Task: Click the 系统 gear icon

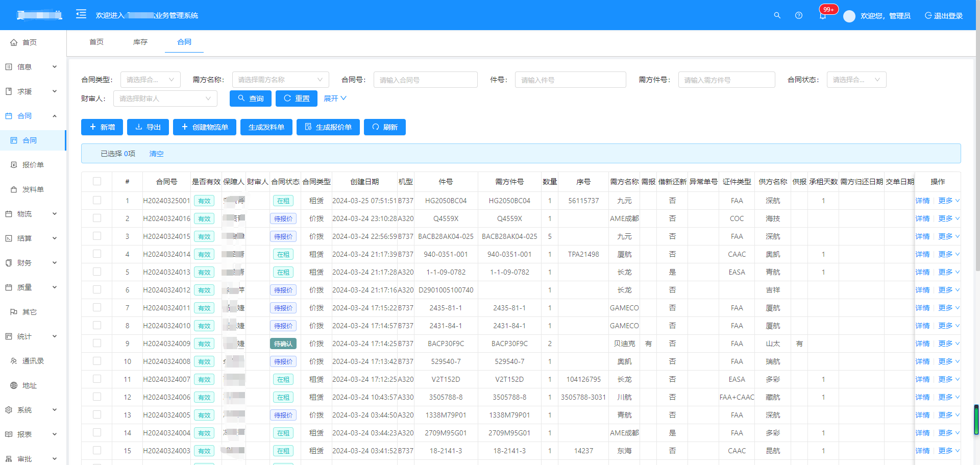Action: click(9, 410)
